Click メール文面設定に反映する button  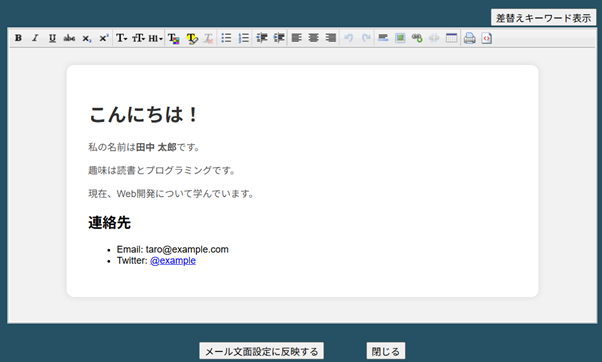pyautogui.click(x=261, y=351)
